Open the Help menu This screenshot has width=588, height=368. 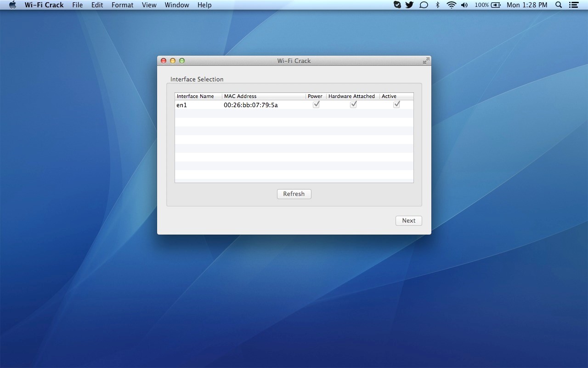click(x=204, y=5)
